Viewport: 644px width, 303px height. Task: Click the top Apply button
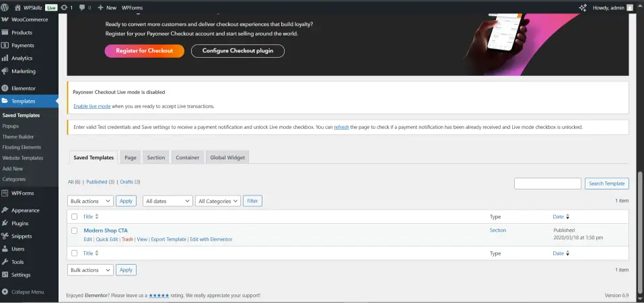coord(126,201)
